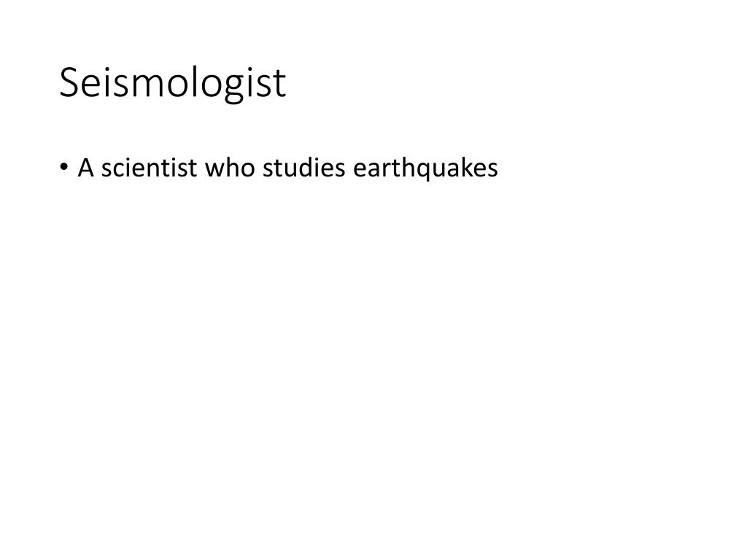Click the word who in bullet
Viewport: 747px width, 560px height.
click(230, 168)
